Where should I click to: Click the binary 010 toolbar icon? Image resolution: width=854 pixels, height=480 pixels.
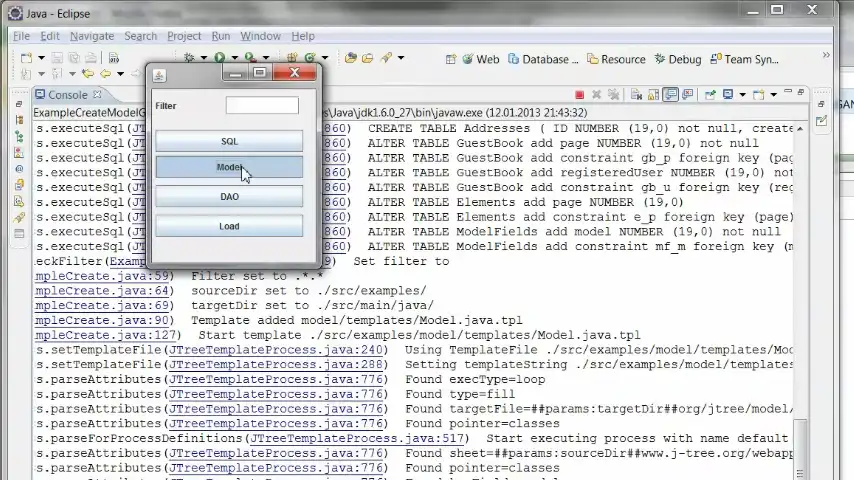(114, 58)
